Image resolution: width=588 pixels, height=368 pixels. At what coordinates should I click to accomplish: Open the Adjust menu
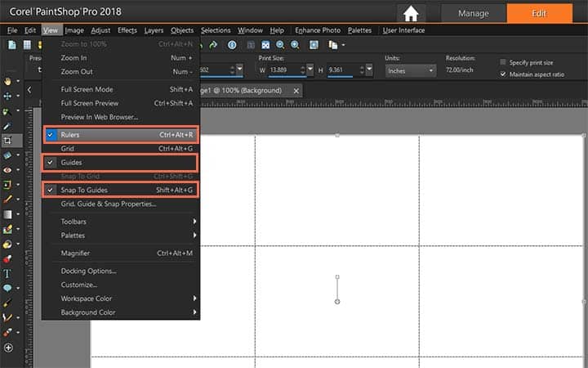click(100, 30)
